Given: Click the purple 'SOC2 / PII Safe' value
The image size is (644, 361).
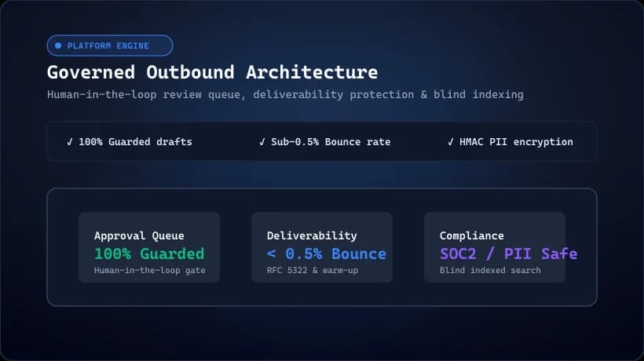Looking at the screenshot, I should tap(508, 254).
